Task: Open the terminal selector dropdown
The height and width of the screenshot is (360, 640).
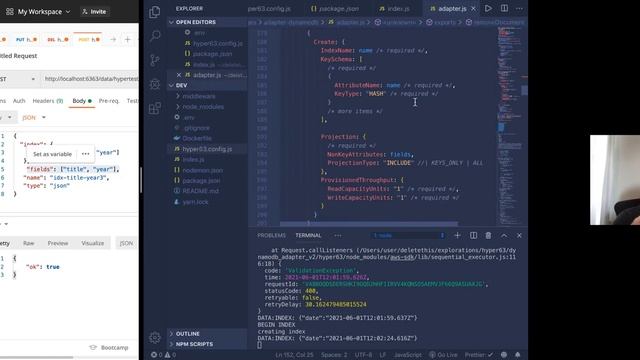Action: click(409, 236)
